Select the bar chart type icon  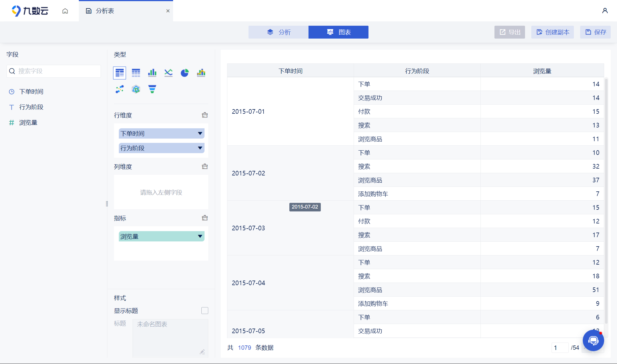[x=152, y=73]
